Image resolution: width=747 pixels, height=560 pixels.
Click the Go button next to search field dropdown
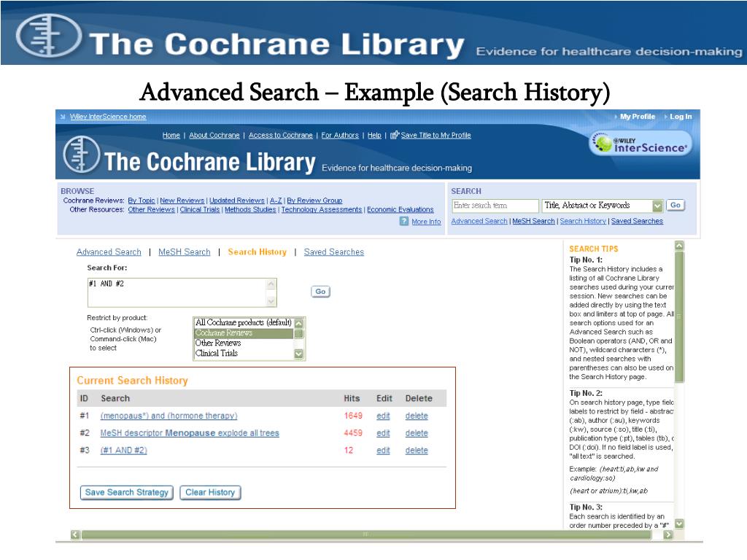click(x=675, y=205)
